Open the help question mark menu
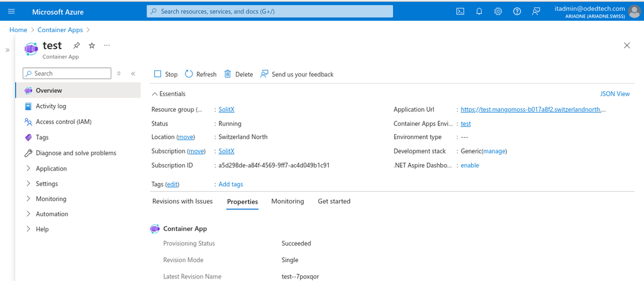This screenshot has width=644, height=281. tap(517, 11)
